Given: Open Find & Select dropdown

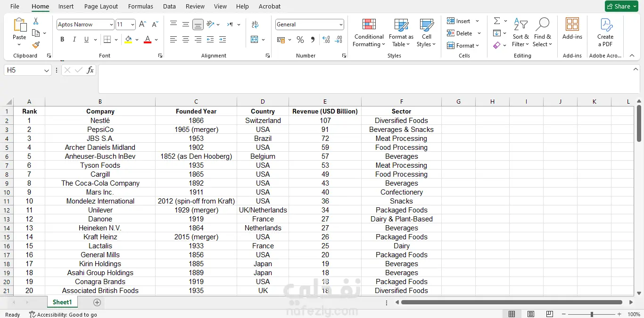Looking at the screenshot, I should [x=542, y=33].
